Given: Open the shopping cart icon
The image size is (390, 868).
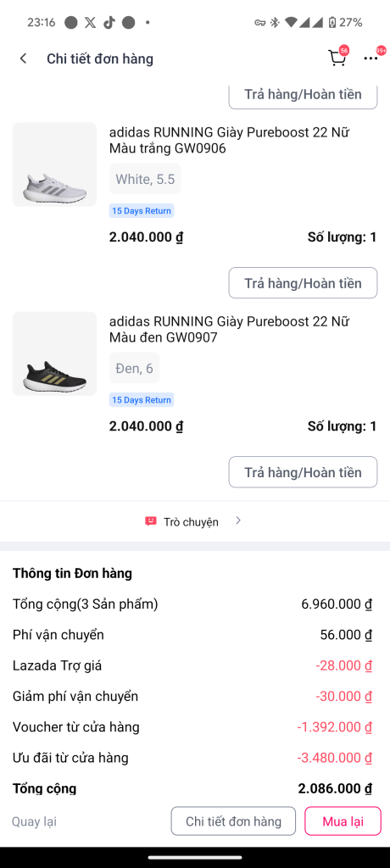Looking at the screenshot, I should 337,58.
